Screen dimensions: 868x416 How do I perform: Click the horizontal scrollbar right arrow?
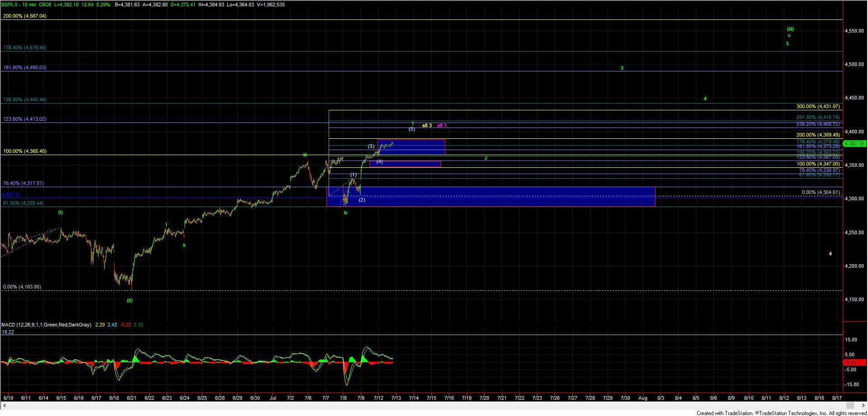[x=863, y=405]
